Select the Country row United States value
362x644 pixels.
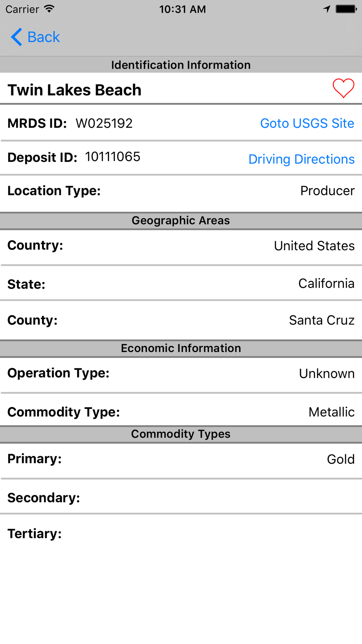click(314, 246)
